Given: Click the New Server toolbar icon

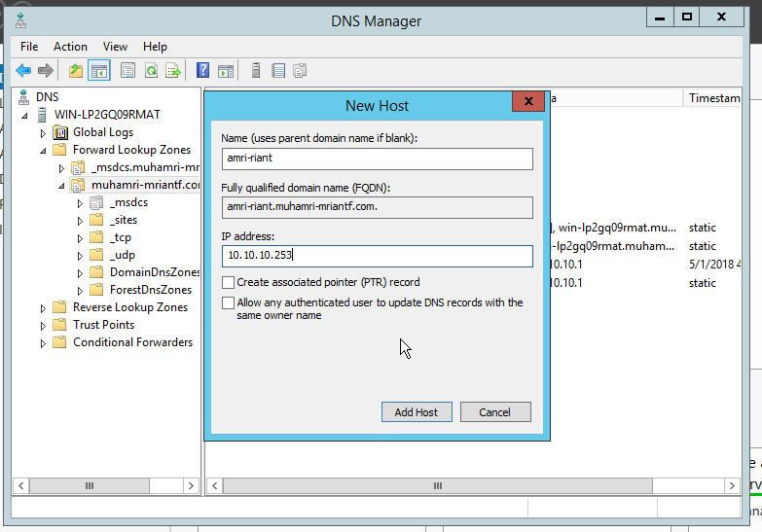Looking at the screenshot, I should [256, 71].
